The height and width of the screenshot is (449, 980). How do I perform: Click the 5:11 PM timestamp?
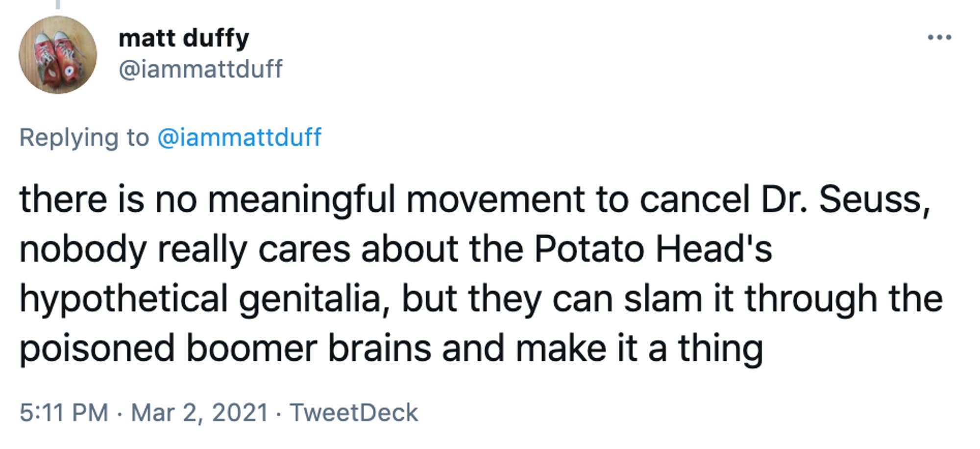click(64, 412)
